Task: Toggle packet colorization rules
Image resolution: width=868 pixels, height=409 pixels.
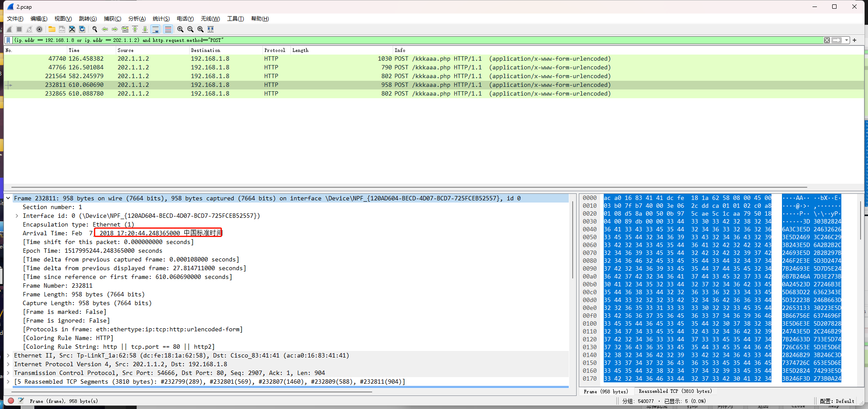Action: tap(168, 29)
